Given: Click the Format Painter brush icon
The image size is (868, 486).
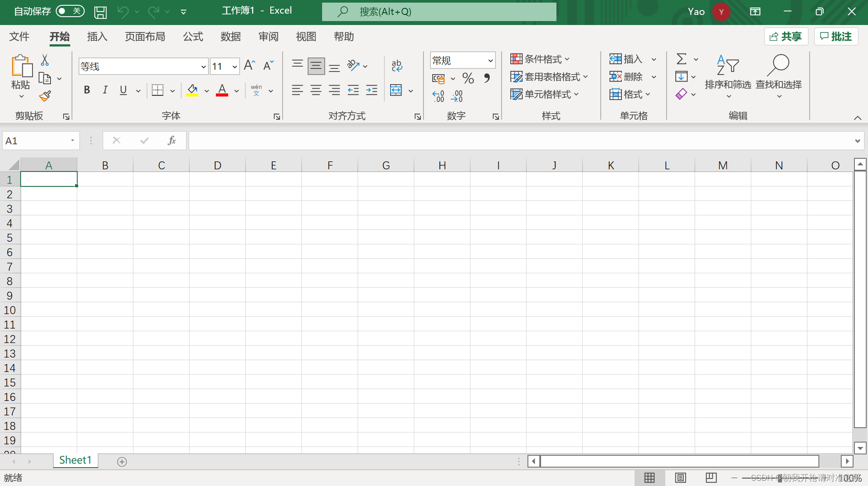Looking at the screenshot, I should point(45,96).
